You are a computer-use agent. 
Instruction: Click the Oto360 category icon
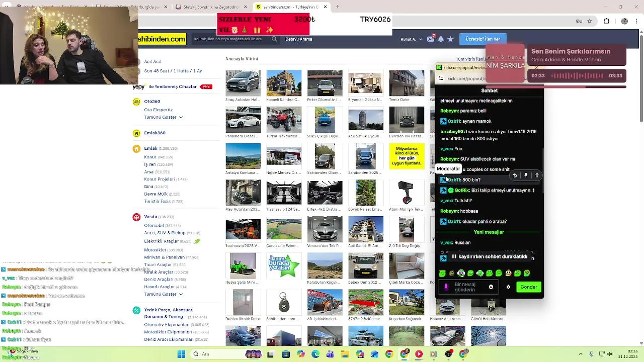[x=136, y=102]
